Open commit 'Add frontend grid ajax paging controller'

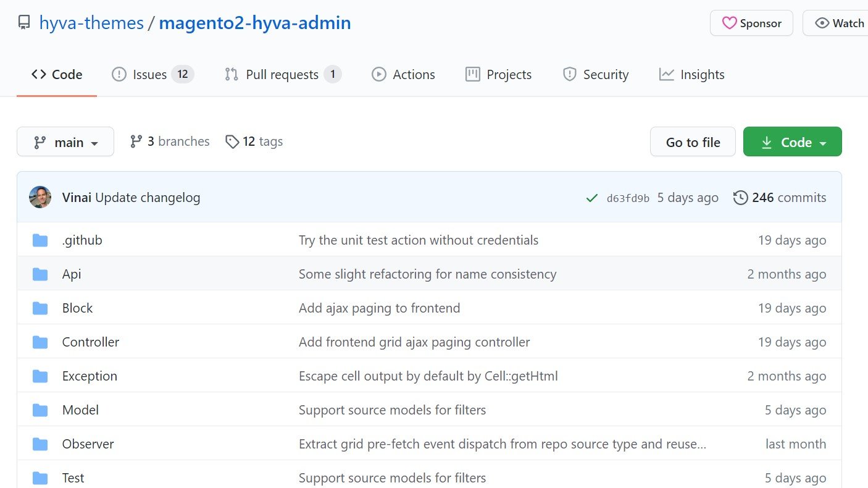coord(414,342)
